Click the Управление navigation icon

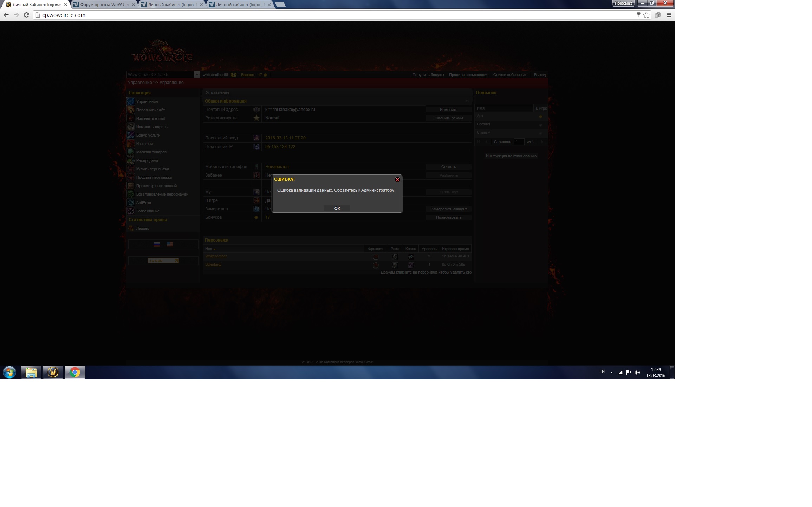[131, 101]
